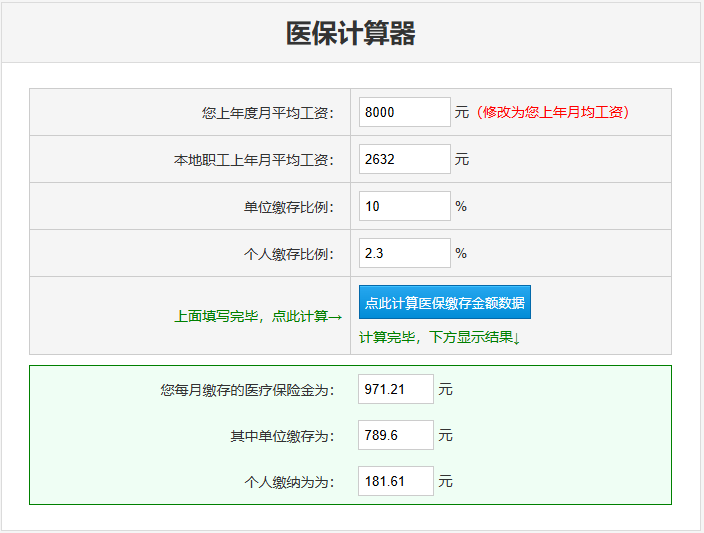
Task: Click the 单位缴存比例 label
Action: click(x=288, y=207)
